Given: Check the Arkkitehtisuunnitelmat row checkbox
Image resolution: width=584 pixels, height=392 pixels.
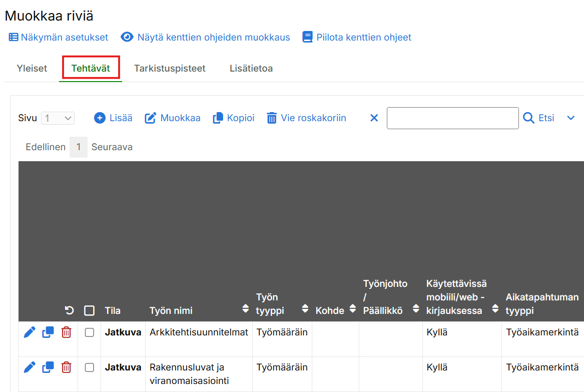Looking at the screenshot, I should pos(89,332).
